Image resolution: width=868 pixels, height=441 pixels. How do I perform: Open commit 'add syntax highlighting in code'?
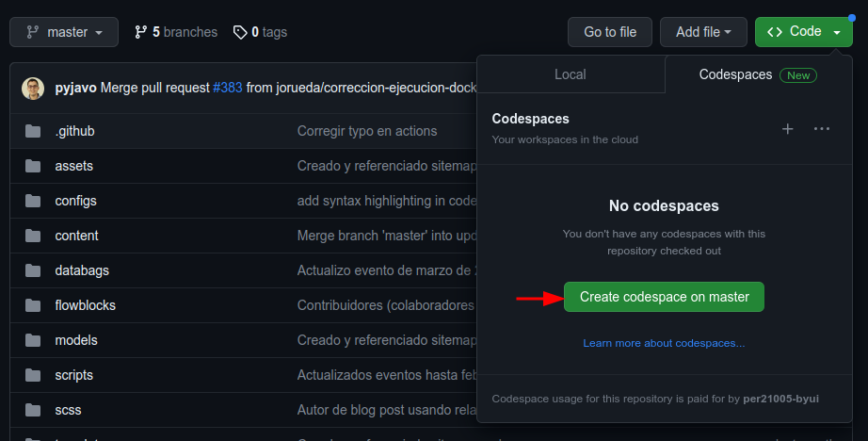[x=387, y=201]
